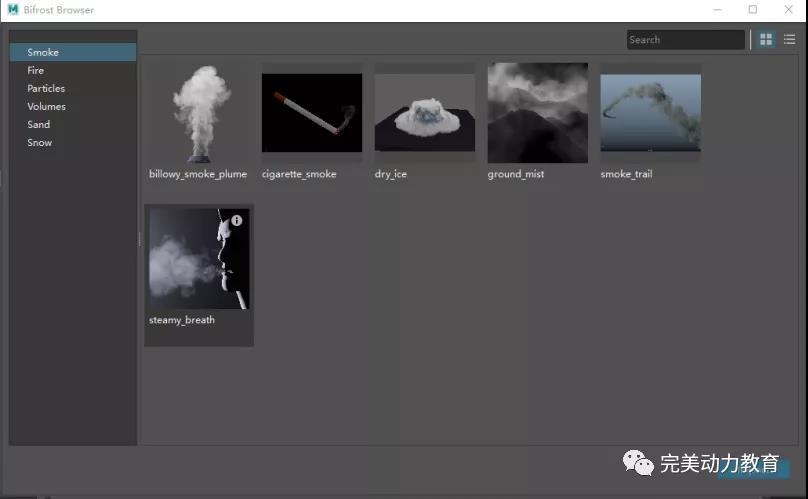The height and width of the screenshot is (499, 808).
Task: Click in the Search field
Action: 685,40
